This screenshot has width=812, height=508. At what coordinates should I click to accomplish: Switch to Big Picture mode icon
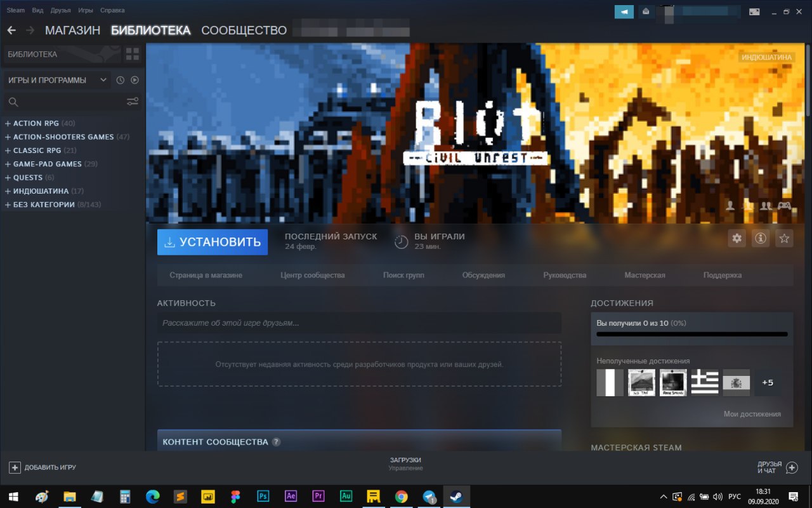754,11
